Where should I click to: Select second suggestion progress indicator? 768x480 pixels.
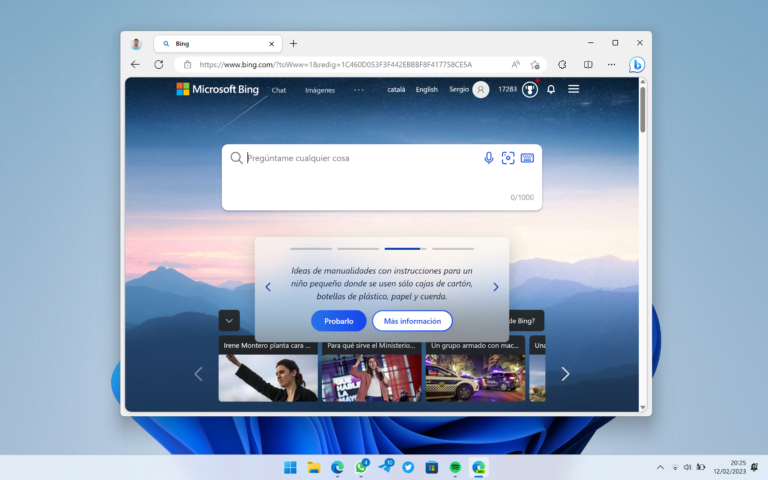(x=358, y=249)
